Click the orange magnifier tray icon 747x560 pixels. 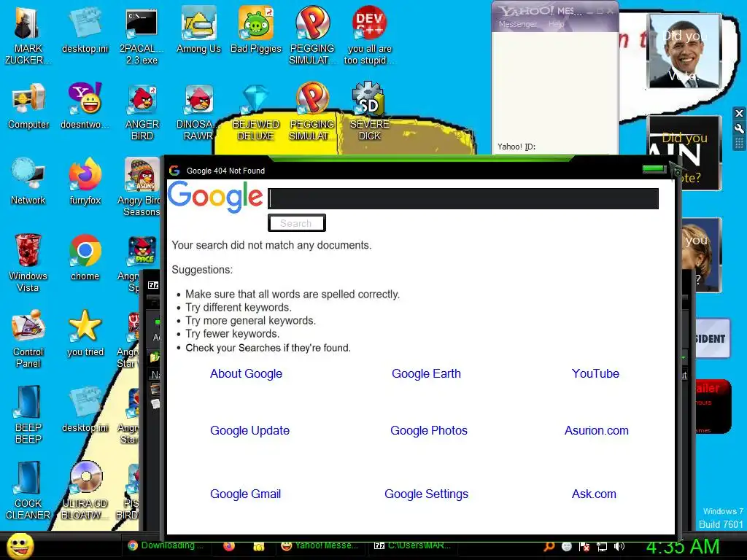pos(549,546)
